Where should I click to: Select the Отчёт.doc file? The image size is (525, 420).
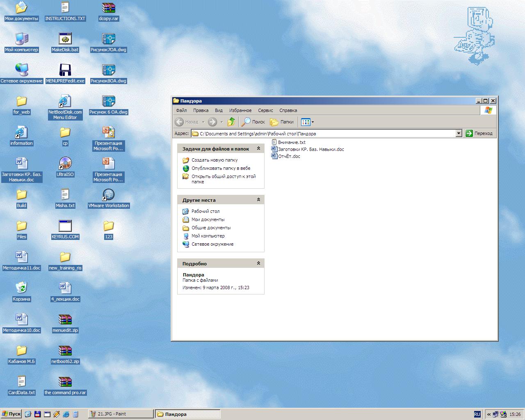(x=289, y=156)
